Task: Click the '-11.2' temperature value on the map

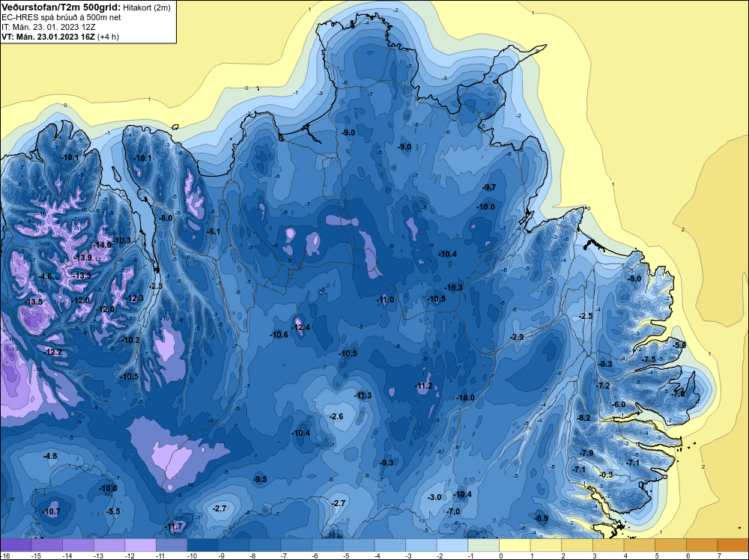Action: (x=424, y=386)
